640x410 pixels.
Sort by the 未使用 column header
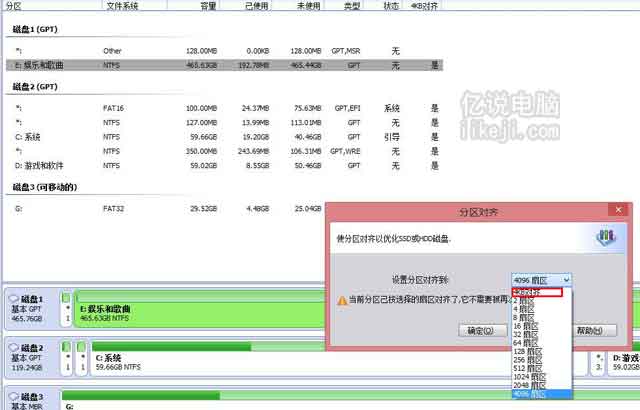pyautogui.click(x=298, y=5)
